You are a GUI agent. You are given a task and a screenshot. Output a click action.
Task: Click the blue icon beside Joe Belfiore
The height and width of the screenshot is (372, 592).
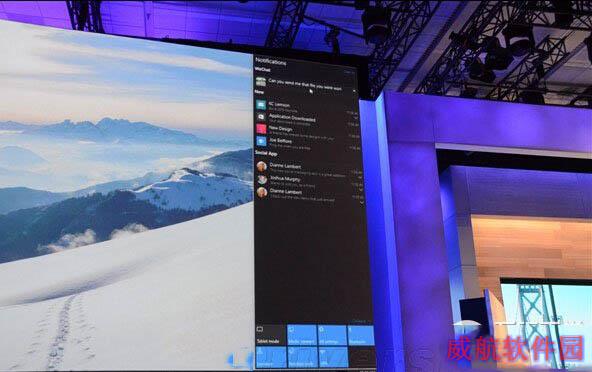click(x=262, y=141)
